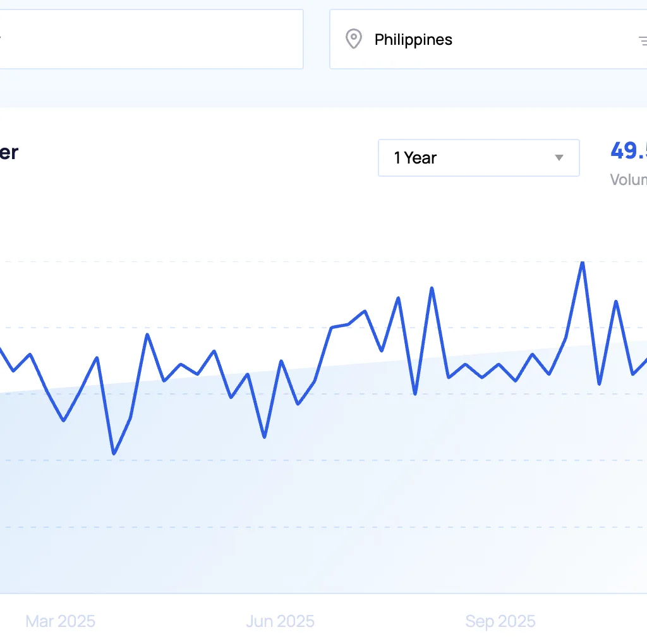Open the 1 Year time range dropdown
The image size is (647, 644).
pos(478,158)
